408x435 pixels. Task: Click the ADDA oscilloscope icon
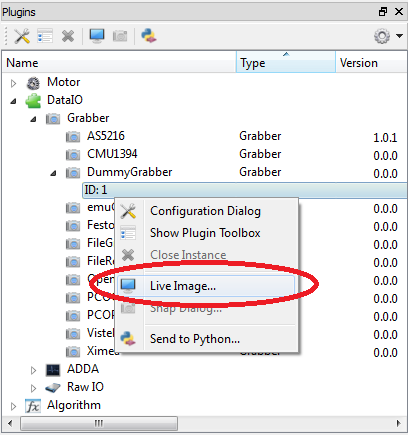click(53, 370)
